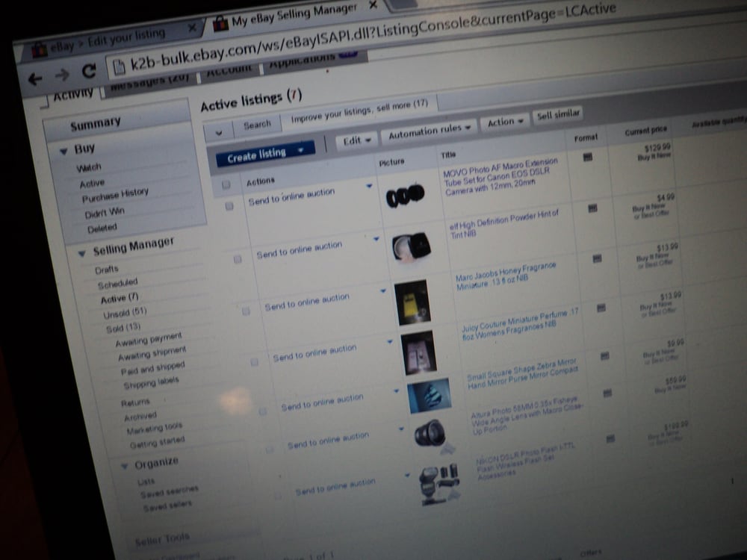Viewport: 747px width, 560px height.
Task: Open the Create listing dropdown arrow
Action: pyautogui.click(x=300, y=150)
